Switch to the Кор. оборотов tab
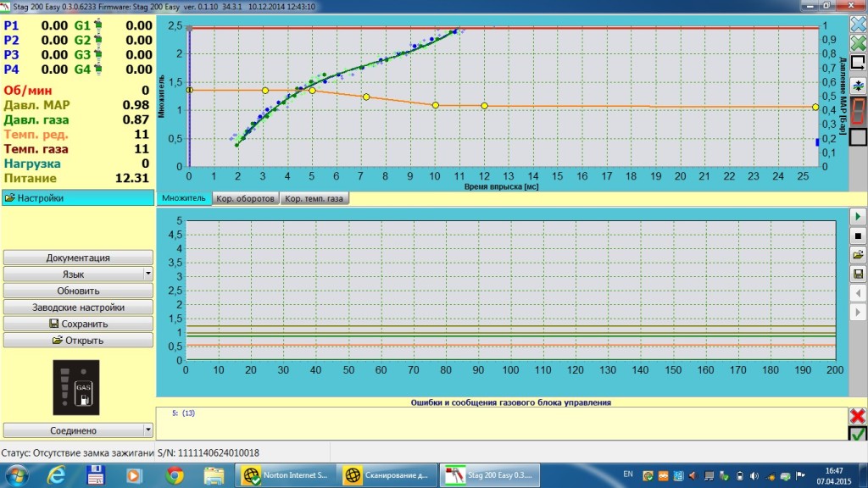This screenshot has width=868, height=488. tap(245, 198)
